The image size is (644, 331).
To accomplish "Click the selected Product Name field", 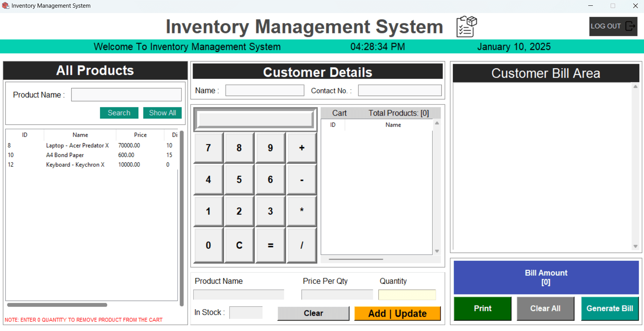I will (239, 295).
